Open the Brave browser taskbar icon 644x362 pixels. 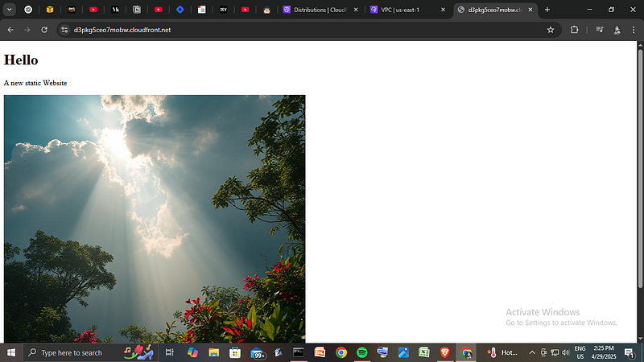[445, 352]
